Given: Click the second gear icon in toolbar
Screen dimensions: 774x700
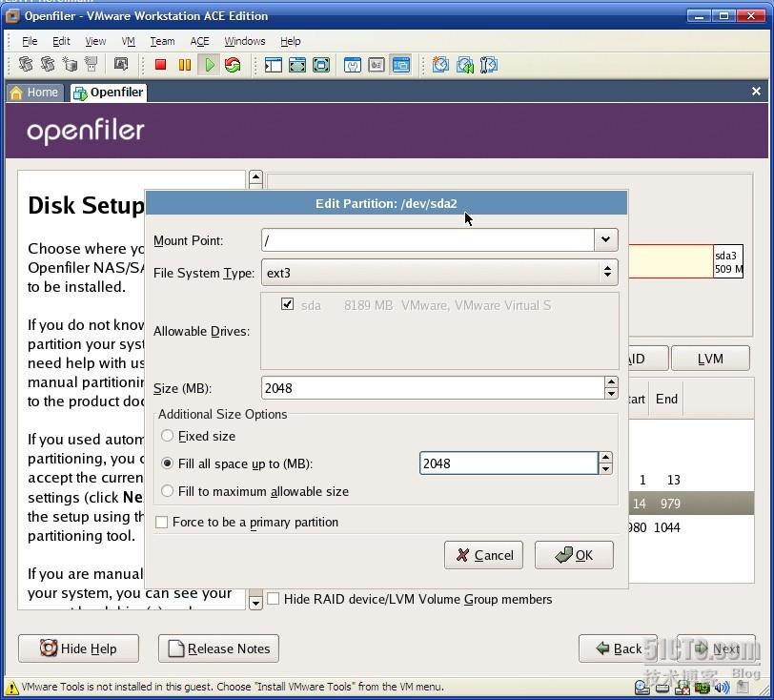Looking at the screenshot, I should point(48,64).
